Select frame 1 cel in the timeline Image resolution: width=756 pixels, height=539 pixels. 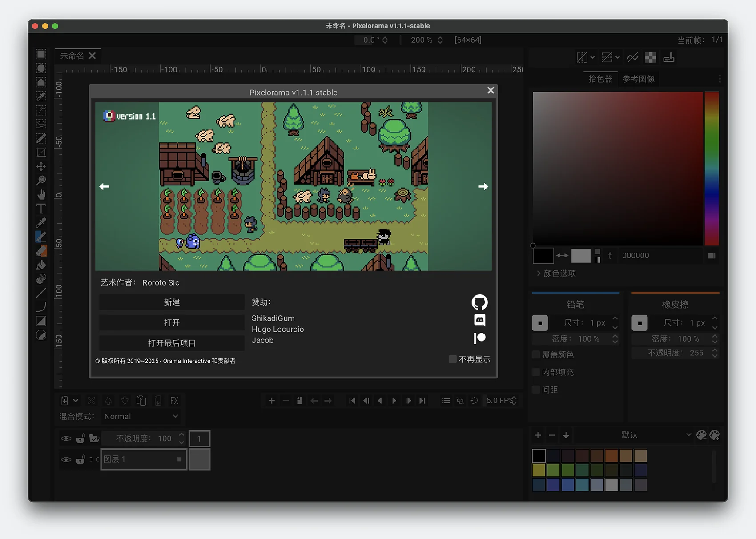point(199,459)
